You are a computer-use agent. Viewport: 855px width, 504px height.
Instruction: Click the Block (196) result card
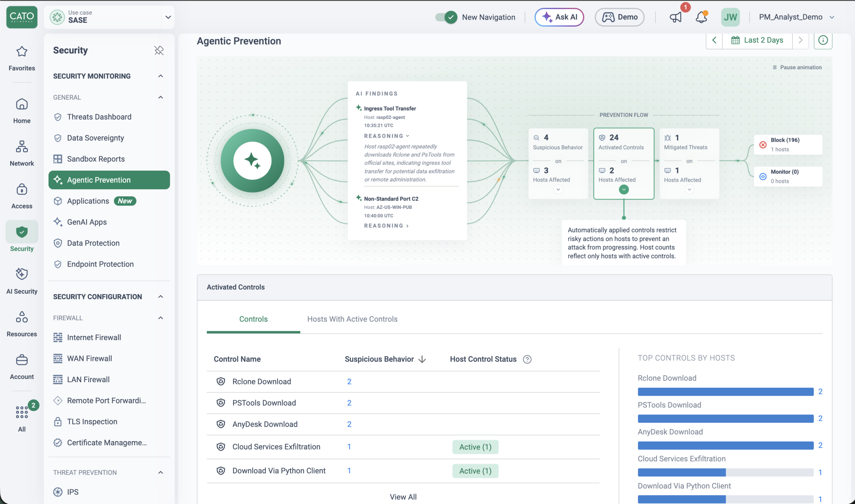point(788,145)
